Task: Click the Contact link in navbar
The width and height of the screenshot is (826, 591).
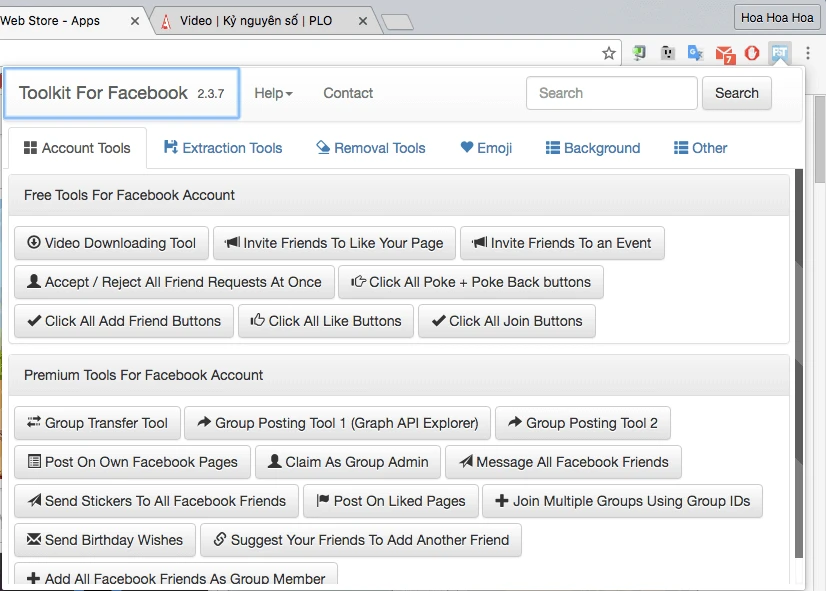Action: point(348,93)
